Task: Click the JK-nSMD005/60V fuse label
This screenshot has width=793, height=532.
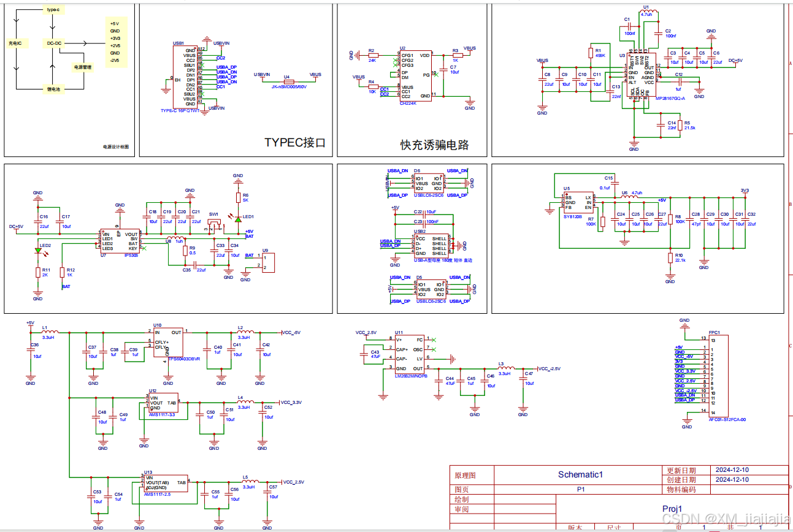Action: (288, 87)
